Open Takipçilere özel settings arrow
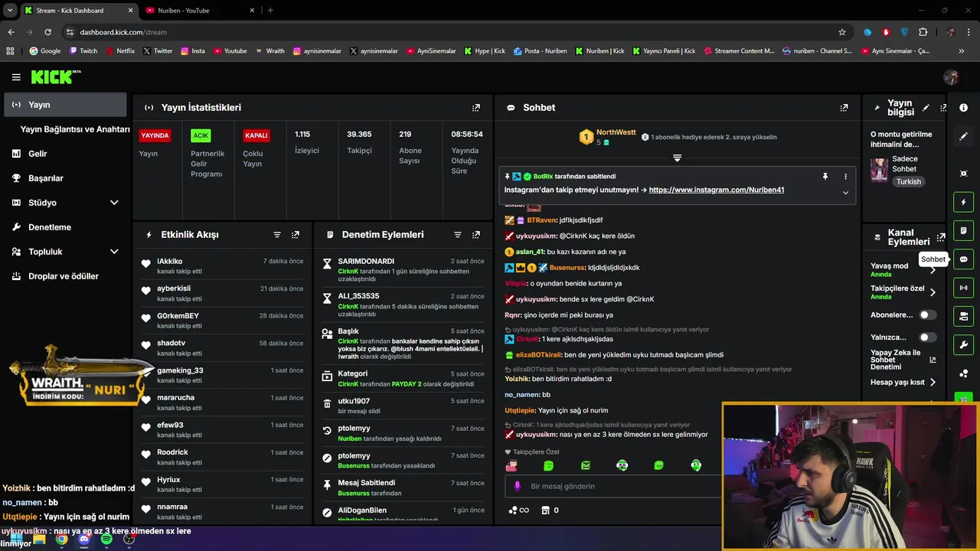This screenshot has height=551, width=980. (933, 292)
